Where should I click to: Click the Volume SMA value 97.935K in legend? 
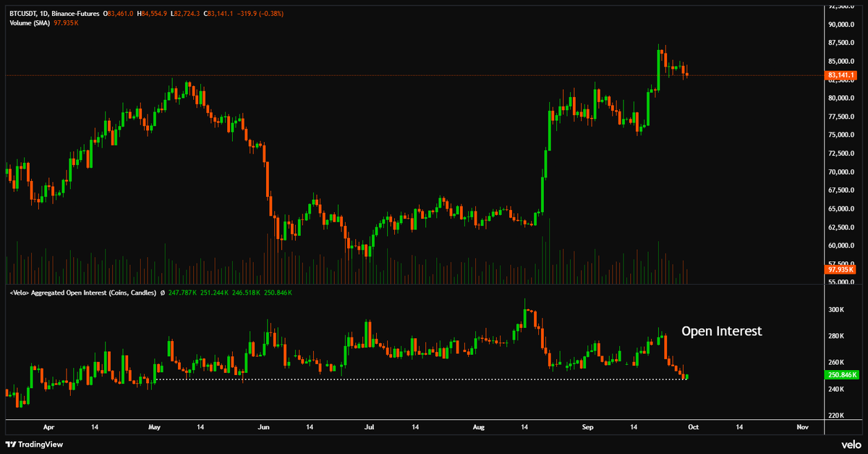[66, 23]
